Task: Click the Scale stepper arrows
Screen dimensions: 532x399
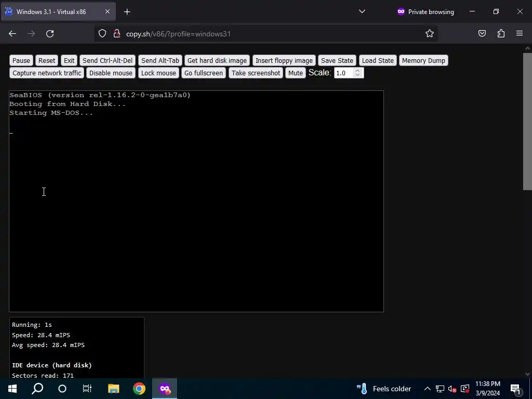Action: pyautogui.click(x=357, y=73)
